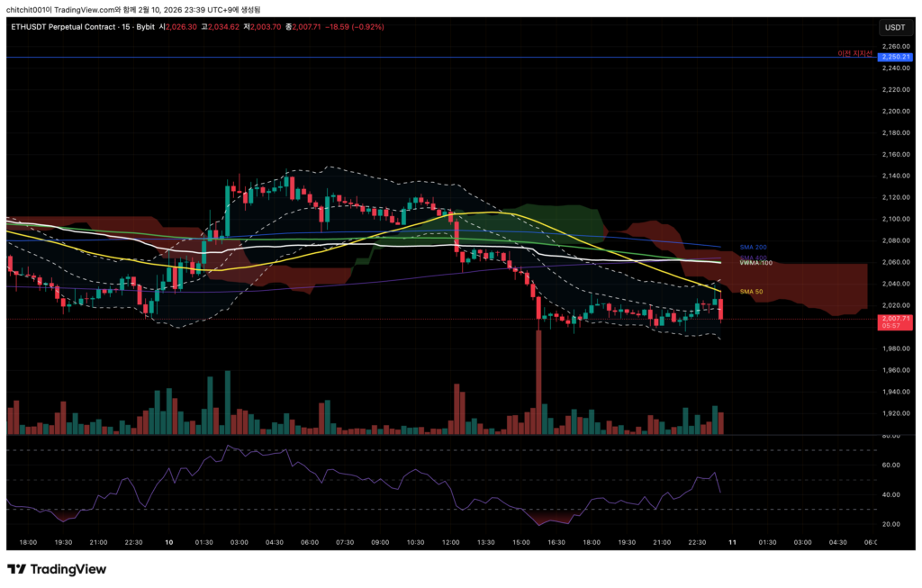
Task: Click the date label '10' on time axis
Action: [169, 543]
